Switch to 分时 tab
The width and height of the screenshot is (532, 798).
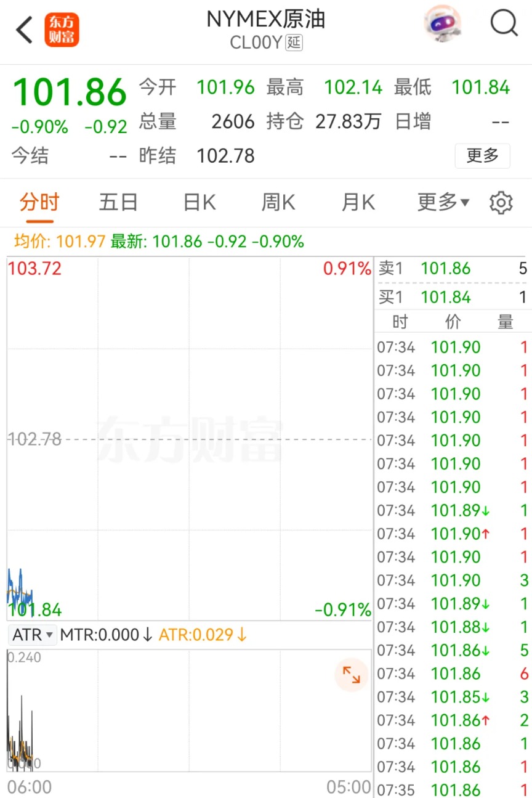point(39,202)
